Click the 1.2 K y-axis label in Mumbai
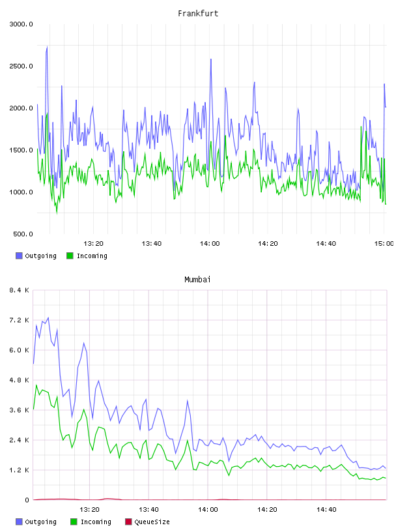Screen dimensions: 396x532 click(19, 470)
